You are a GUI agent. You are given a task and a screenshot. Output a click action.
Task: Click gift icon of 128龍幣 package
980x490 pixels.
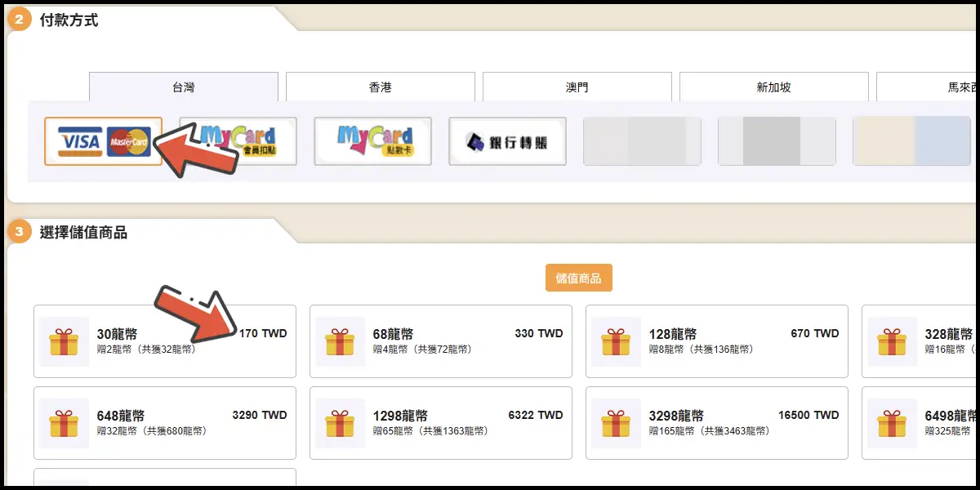[616, 341]
